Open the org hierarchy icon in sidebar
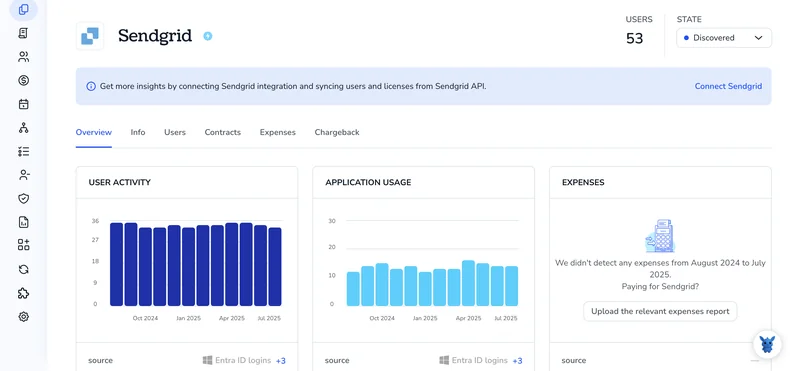Screen dimensions: 800x371 (x=23, y=128)
